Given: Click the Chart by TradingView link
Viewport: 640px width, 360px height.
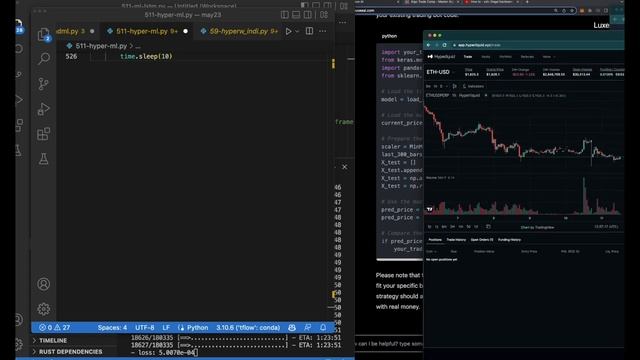Looking at the screenshot, I should tap(537, 227).
